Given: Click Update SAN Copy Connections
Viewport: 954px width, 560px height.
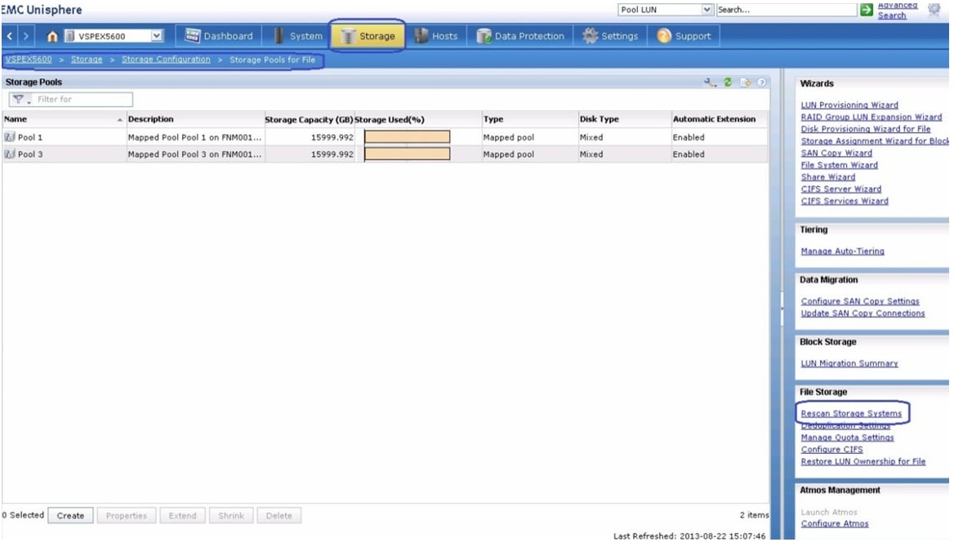Looking at the screenshot, I should coord(863,313).
